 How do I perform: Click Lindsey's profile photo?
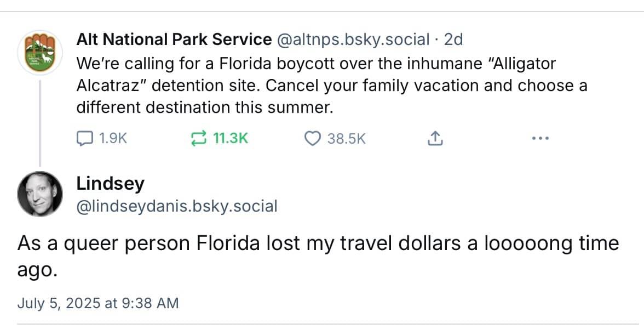click(39, 194)
